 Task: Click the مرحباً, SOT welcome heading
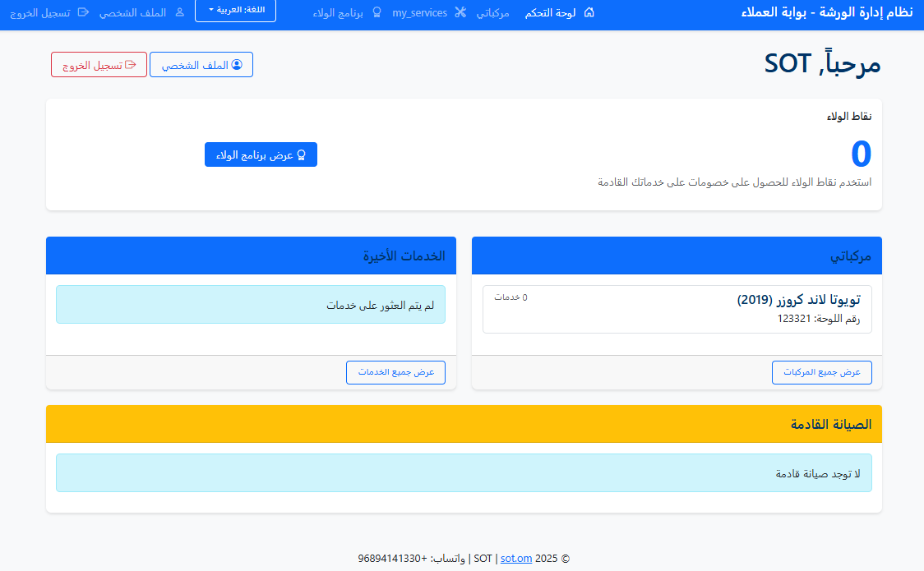coord(823,63)
